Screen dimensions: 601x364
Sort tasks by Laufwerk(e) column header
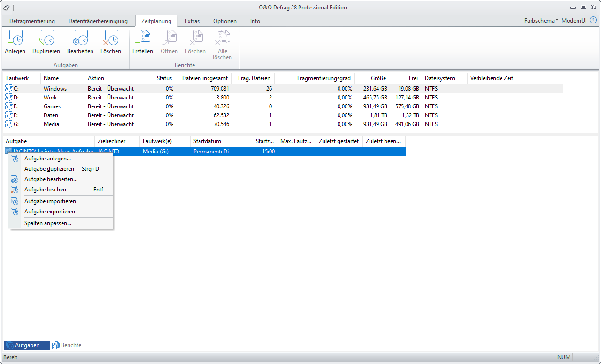click(165, 141)
